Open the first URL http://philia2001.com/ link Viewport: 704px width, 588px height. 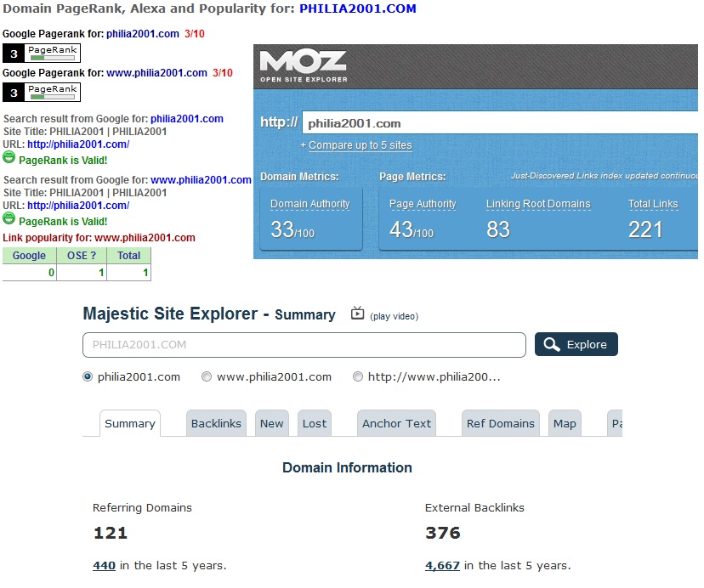click(x=78, y=144)
